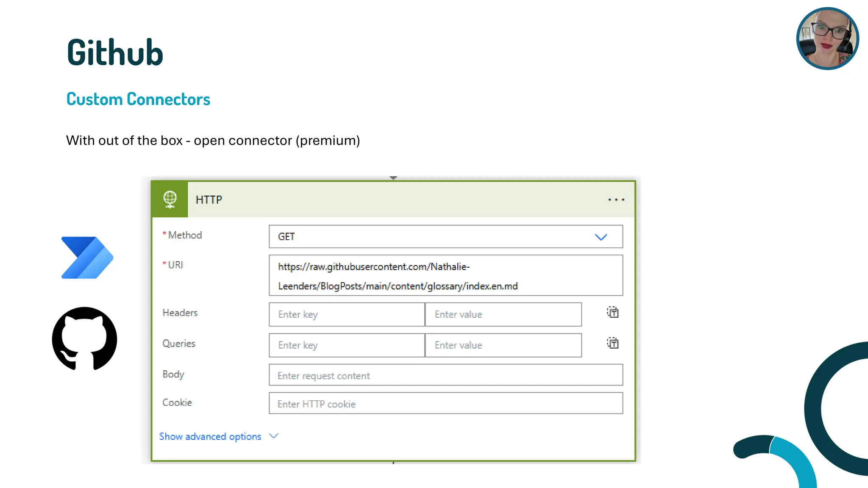868x488 pixels.
Task: Click the Cookie input field
Action: click(x=446, y=403)
